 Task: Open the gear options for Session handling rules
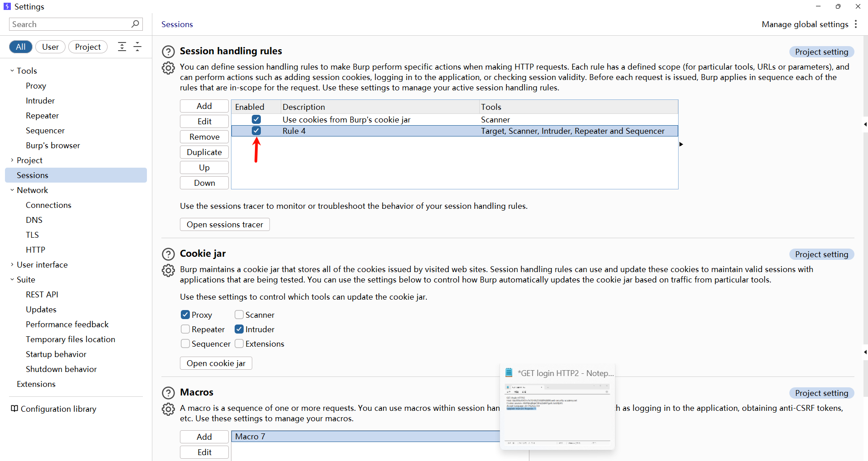[168, 68]
